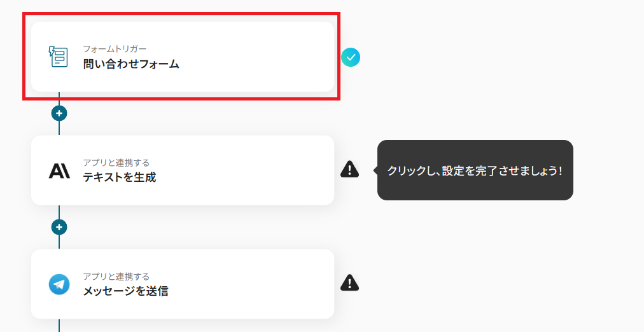Click the form trigger icon
This screenshot has height=332, width=644.
59,57
